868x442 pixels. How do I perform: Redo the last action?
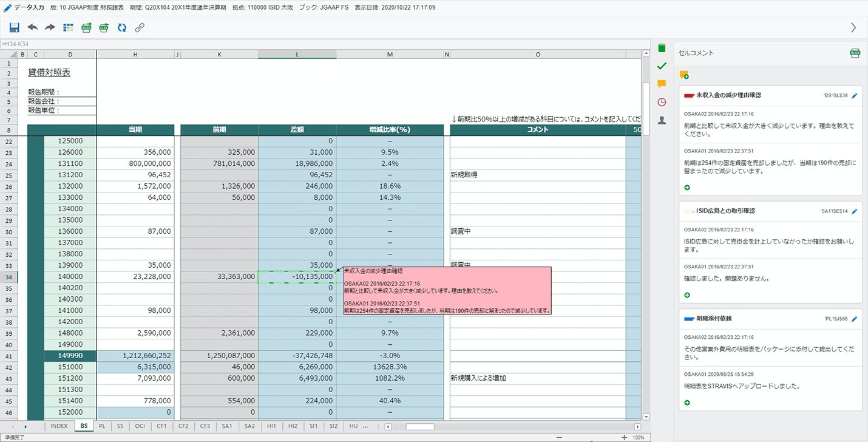click(x=50, y=27)
